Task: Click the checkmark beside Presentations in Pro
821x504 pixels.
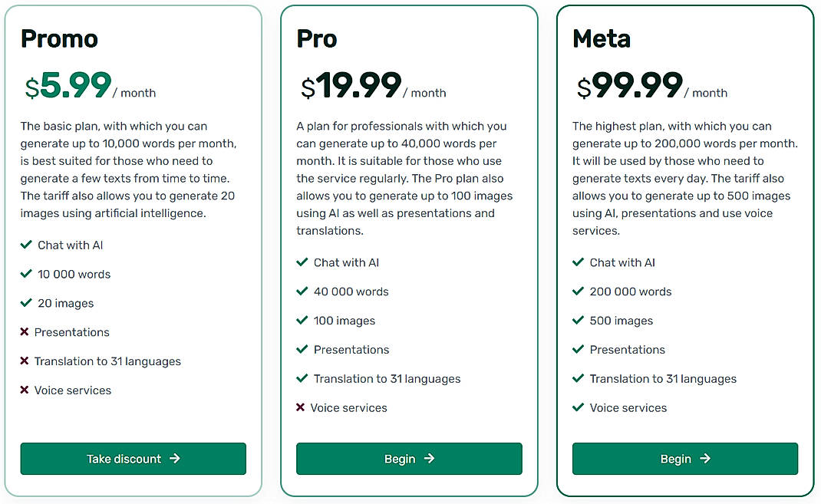Action: coord(302,349)
